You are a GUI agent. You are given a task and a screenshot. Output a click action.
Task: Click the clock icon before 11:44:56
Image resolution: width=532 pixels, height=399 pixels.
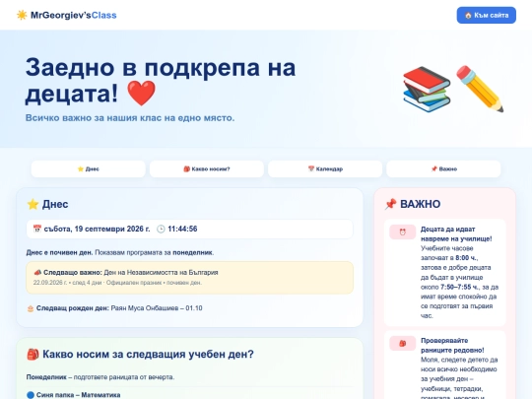pos(161,229)
